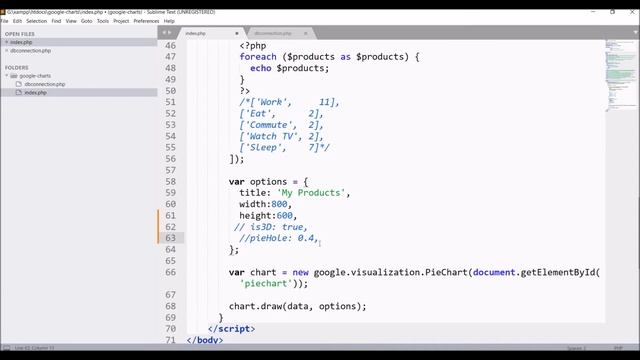Click the closing '</body>' tag
The image size is (640, 360).
[205, 340]
